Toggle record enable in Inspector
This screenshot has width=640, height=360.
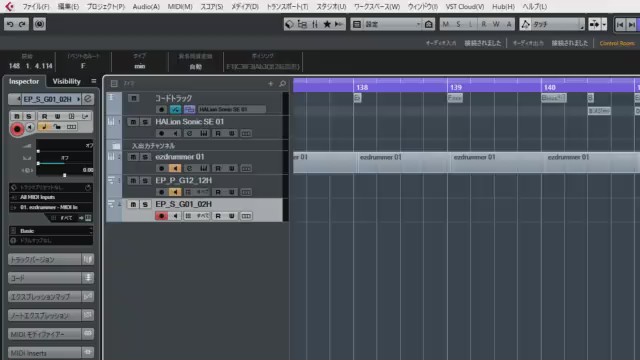[17, 129]
